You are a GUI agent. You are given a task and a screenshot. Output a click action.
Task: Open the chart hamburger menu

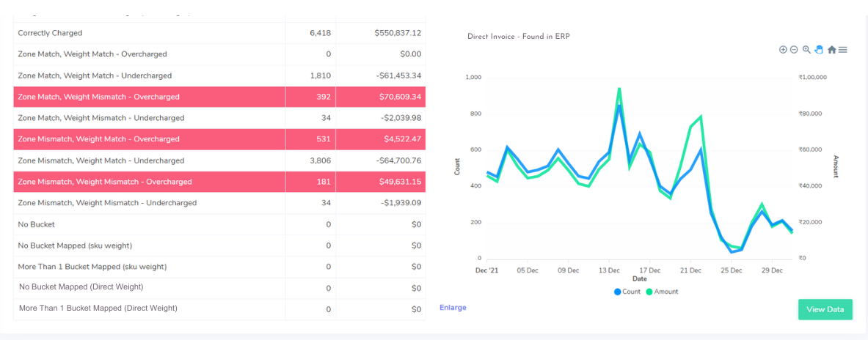point(843,50)
